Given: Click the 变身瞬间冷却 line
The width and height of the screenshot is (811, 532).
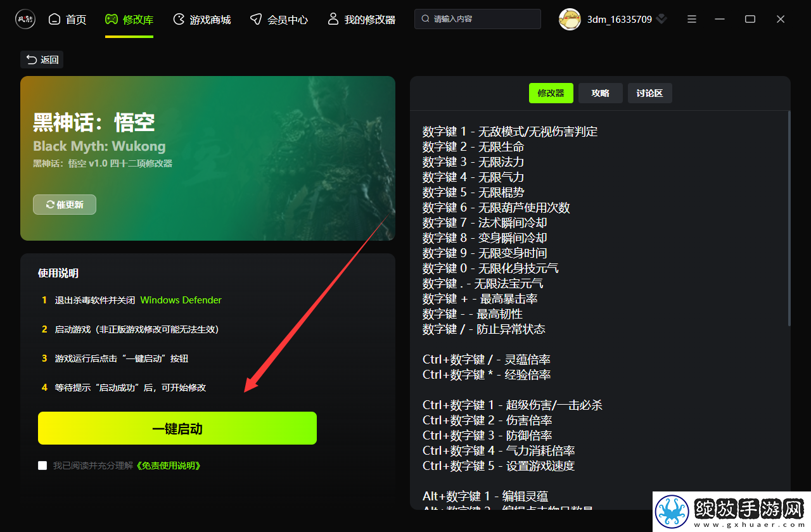Looking at the screenshot, I should click(x=485, y=238).
